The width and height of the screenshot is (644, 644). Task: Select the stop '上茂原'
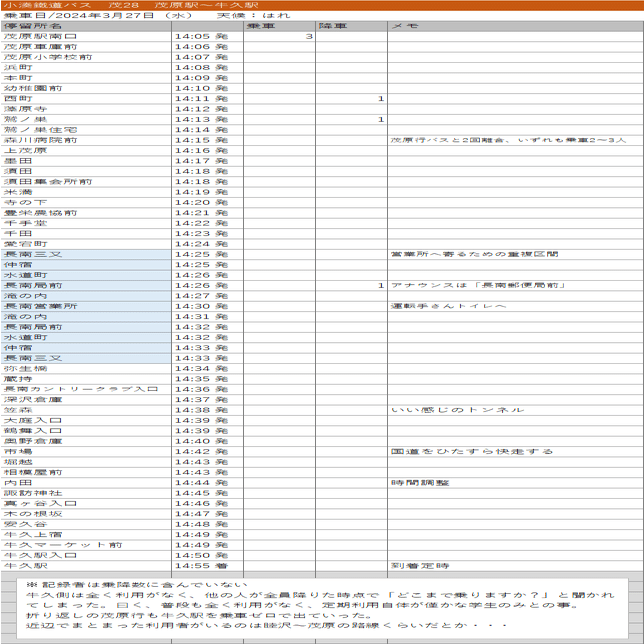25,151
